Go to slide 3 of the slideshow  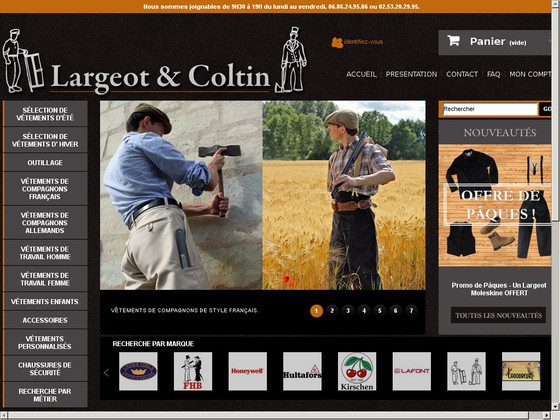click(x=348, y=311)
